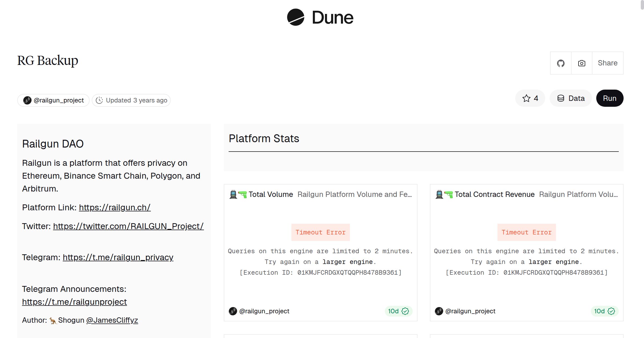The height and width of the screenshot is (338, 644).
Task: Click the camera screenshot icon
Action: 581,63
